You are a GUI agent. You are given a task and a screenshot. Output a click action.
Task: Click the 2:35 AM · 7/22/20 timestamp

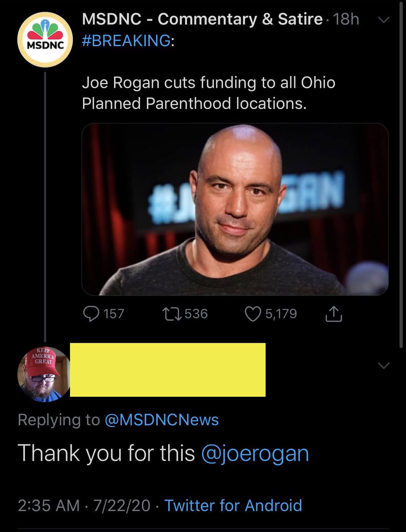pos(84,506)
